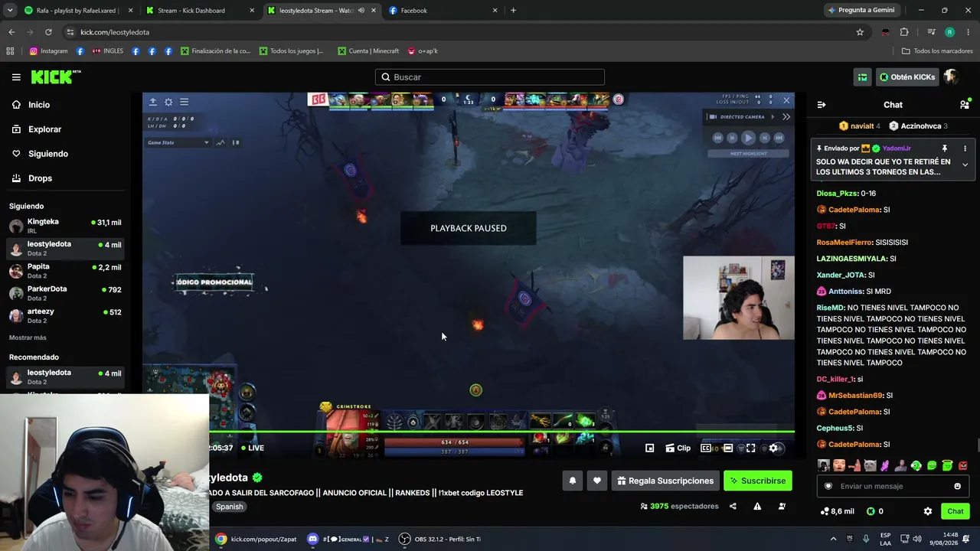Image resolution: width=980 pixels, height=551 pixels.
Task: Open the Todos los marcadores folder
Action: [x=936, y=51]
